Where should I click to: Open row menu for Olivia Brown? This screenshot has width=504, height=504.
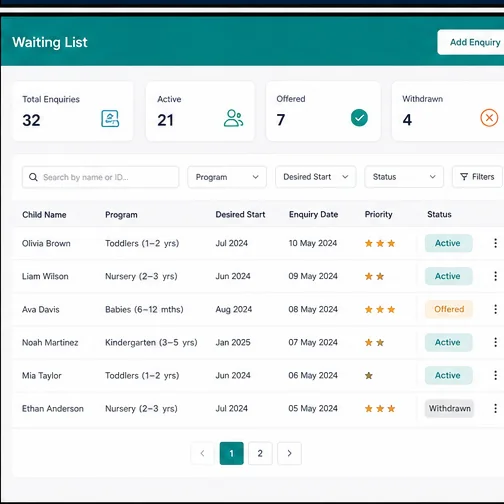[495, 243]
